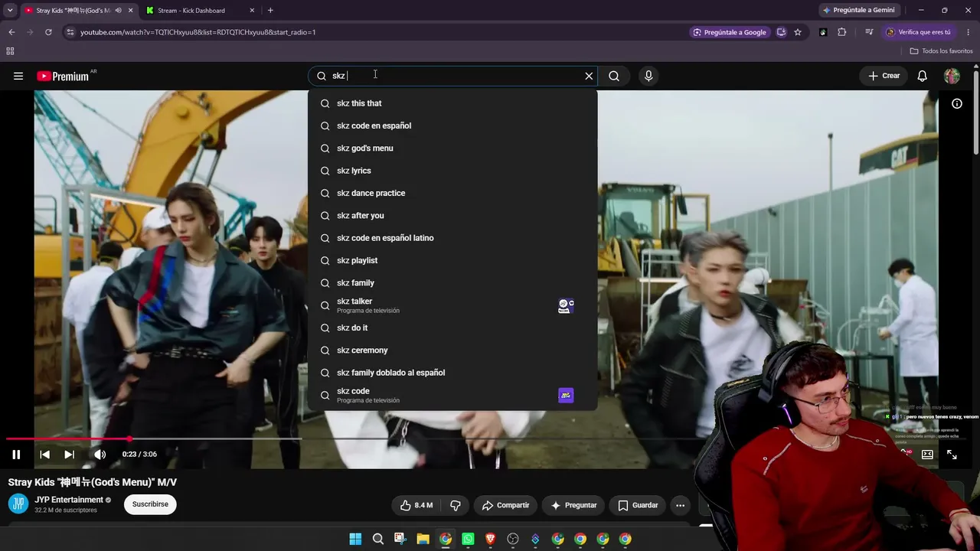Select 'skz code en español latino' suggestion
Viewport: 980px width, 551px height.
452,238
